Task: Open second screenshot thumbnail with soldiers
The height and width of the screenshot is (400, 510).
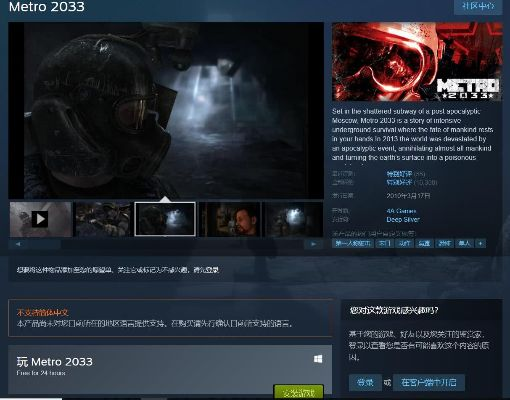Action: point(103,219)
